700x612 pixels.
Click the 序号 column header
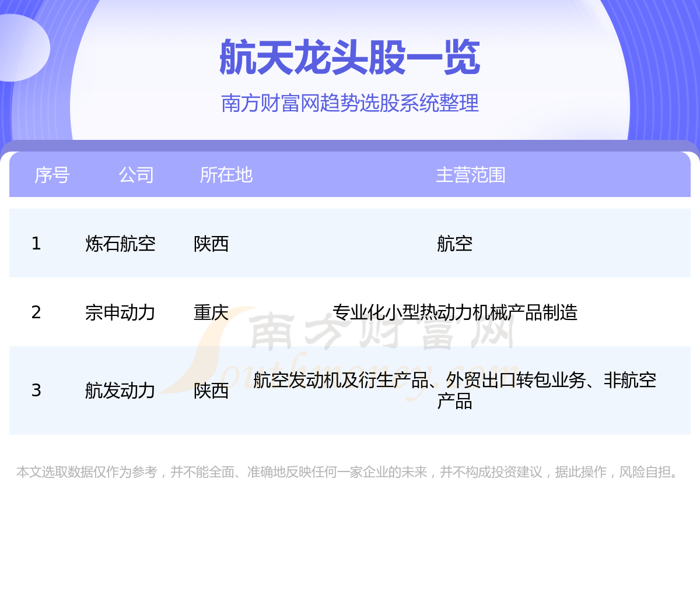(52, 175)
